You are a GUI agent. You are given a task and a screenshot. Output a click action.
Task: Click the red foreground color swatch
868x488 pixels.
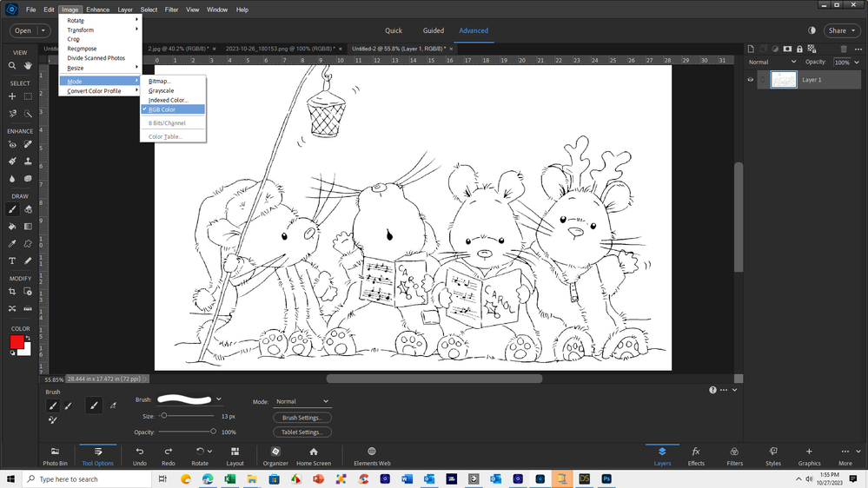(17, 342)
